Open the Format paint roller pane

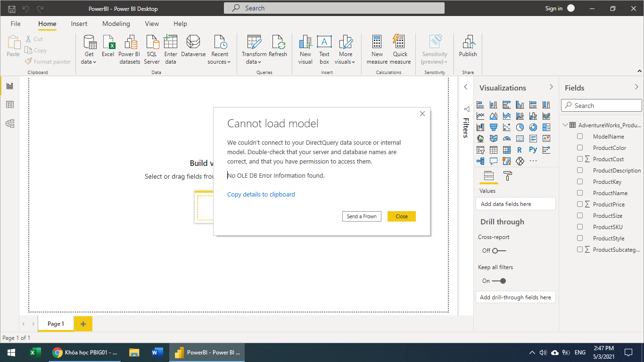coord(508,176)
